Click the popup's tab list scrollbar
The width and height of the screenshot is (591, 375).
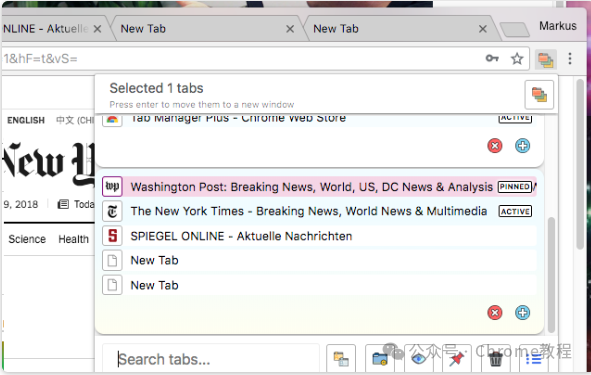click(551, 274)
